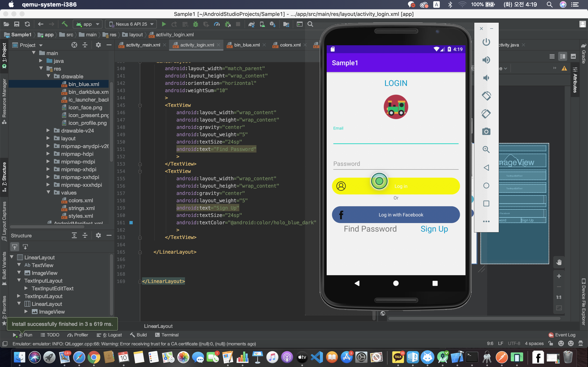
Task: Click the green Run app button
Action: 164,24
